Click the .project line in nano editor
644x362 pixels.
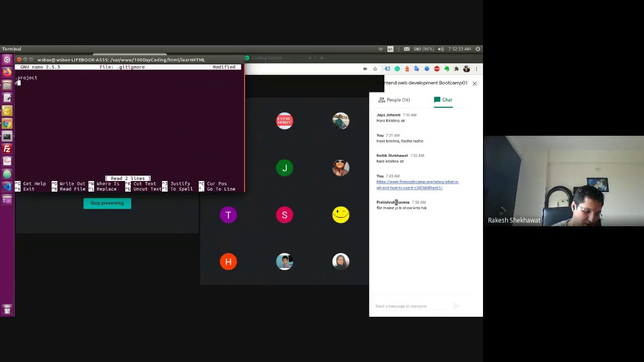26,78
